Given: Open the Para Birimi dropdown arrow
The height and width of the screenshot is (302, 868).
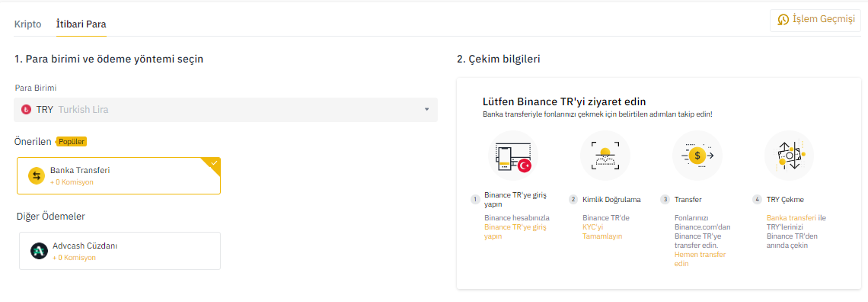Looking at the screenshot, I should (x=427, y=110).
